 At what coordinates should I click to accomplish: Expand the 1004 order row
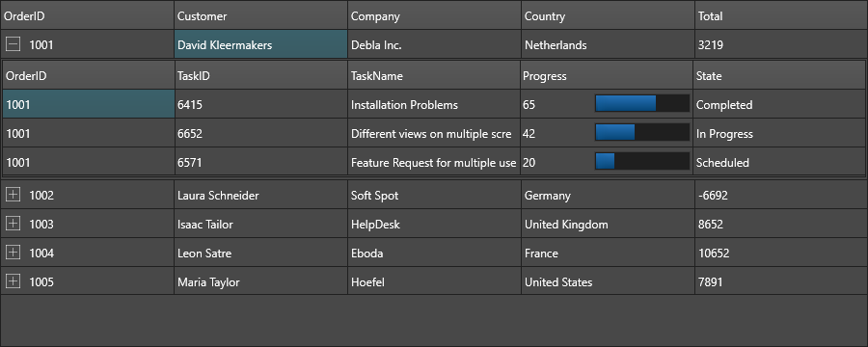13,253
